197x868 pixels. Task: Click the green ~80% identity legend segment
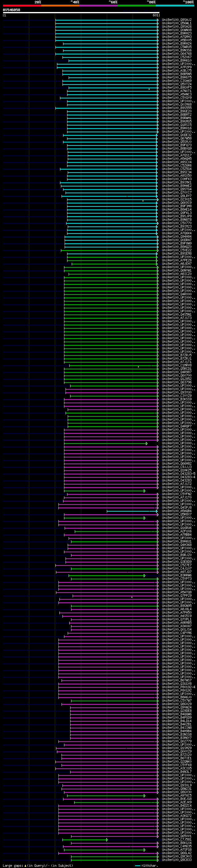tap(137, 6)
